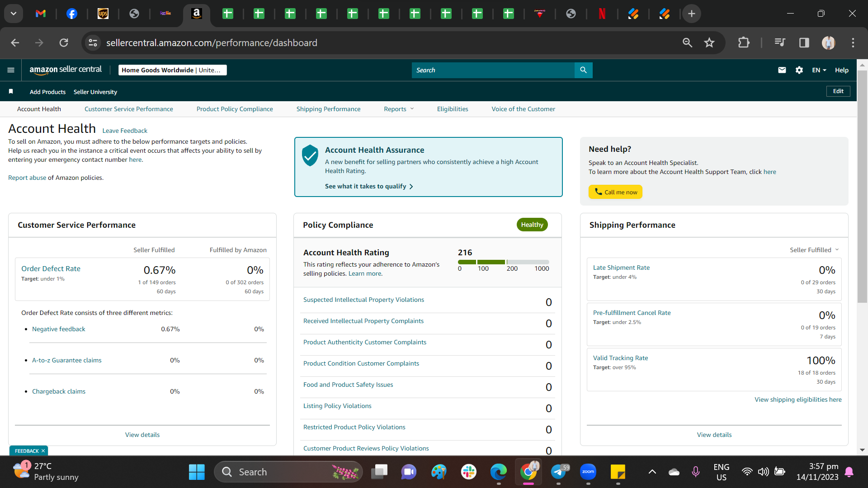Go back to the previous page

point(15,42)
